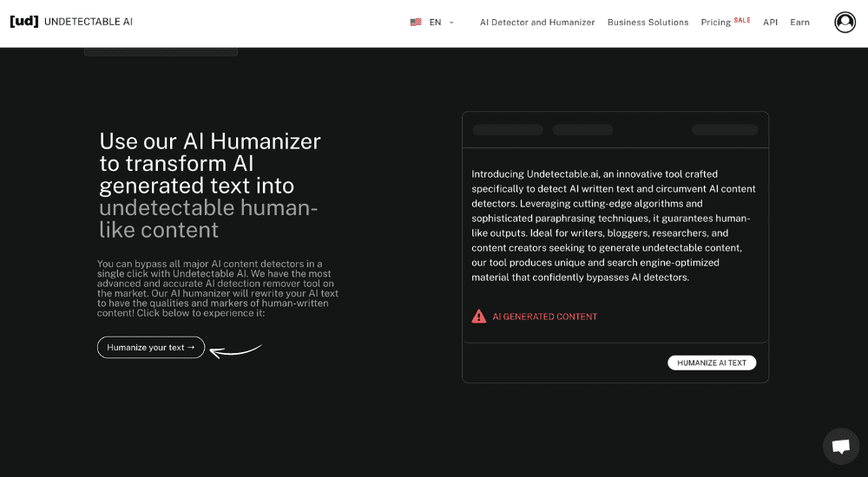
Task: Click the 'You can bypass all major' description
Action: [x=218, y=288]
